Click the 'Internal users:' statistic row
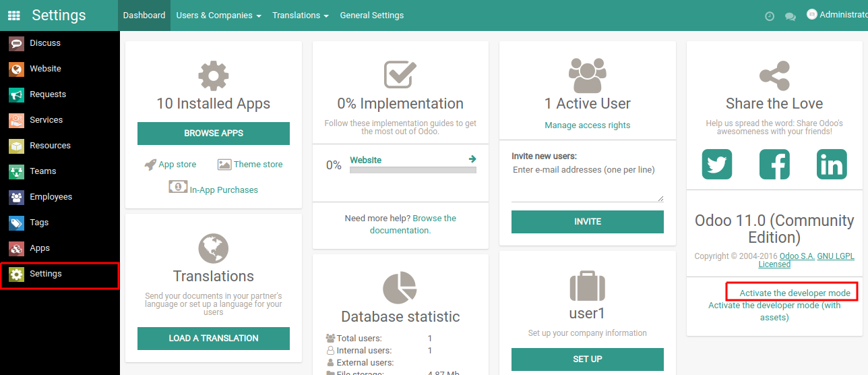This screenshot has height=375, width=868. coord(379,351)
